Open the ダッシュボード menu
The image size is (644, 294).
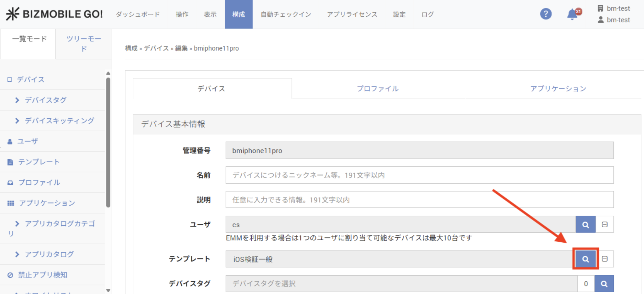point(138,14)
